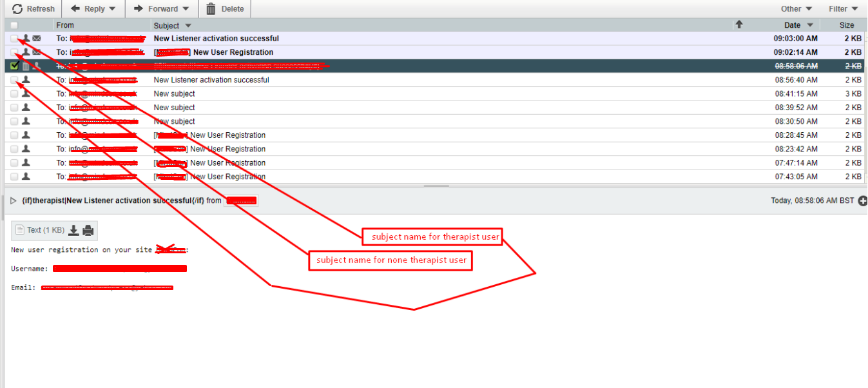
Task: Click the Delete button with trash icon
Action: (x=225, y=9)
